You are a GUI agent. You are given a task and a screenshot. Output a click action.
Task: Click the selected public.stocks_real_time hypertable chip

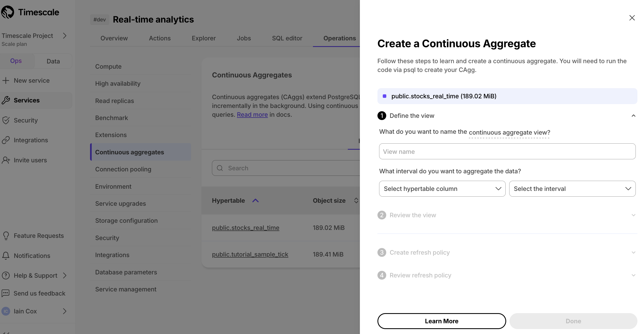click(x=507, y=96)
